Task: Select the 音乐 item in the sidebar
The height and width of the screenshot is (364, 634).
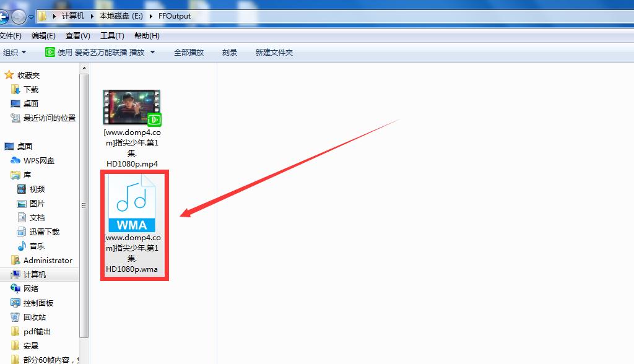Action: [x=37, y=246]
